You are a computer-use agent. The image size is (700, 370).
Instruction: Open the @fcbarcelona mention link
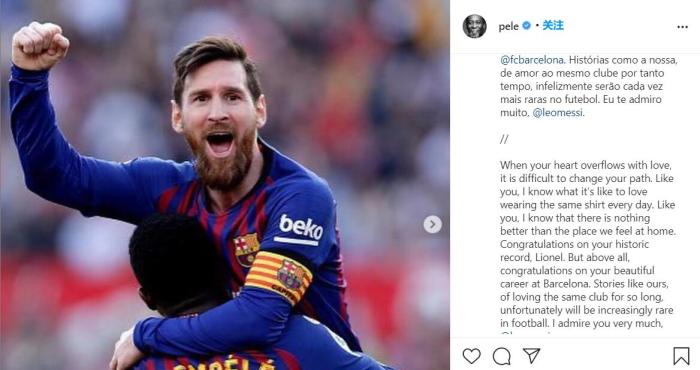pyautogui.click(x=532, y=60)
